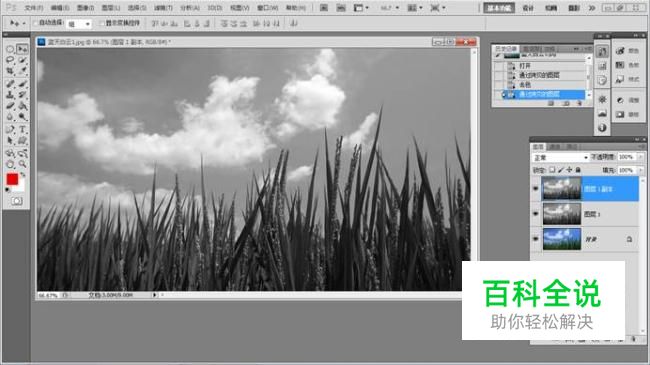Hide Layer 1 visibility eye
The width and height of the screenshot is (650, 365).
(x=536, y=214)
